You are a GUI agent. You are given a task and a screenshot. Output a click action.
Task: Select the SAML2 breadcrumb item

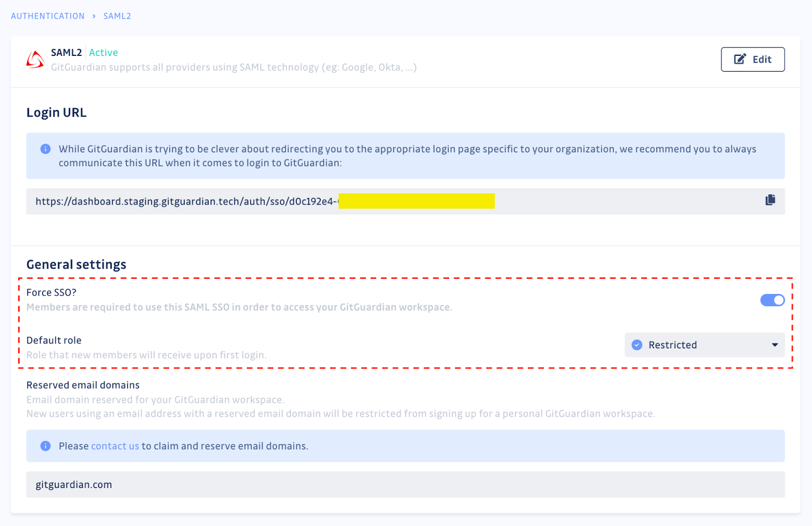click(x=117, y=16)
